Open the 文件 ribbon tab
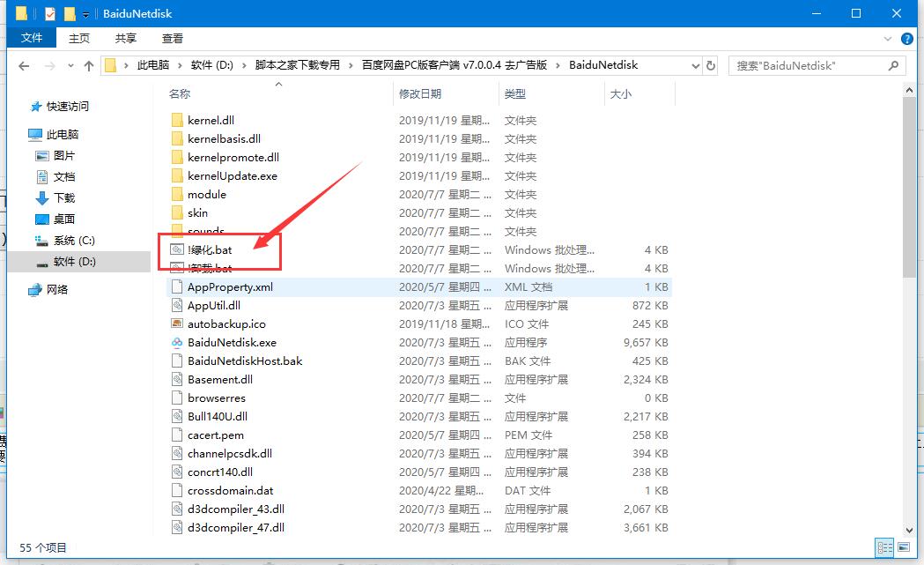The height and width of the screenshot is (565, 924). [x=31, y=38]
